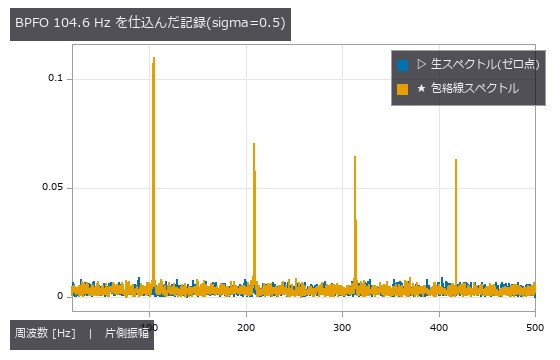Click the y-axis tick label 0.05
Image resolution: width=560 pixels, height=360 pixels.
click(52, 187)
